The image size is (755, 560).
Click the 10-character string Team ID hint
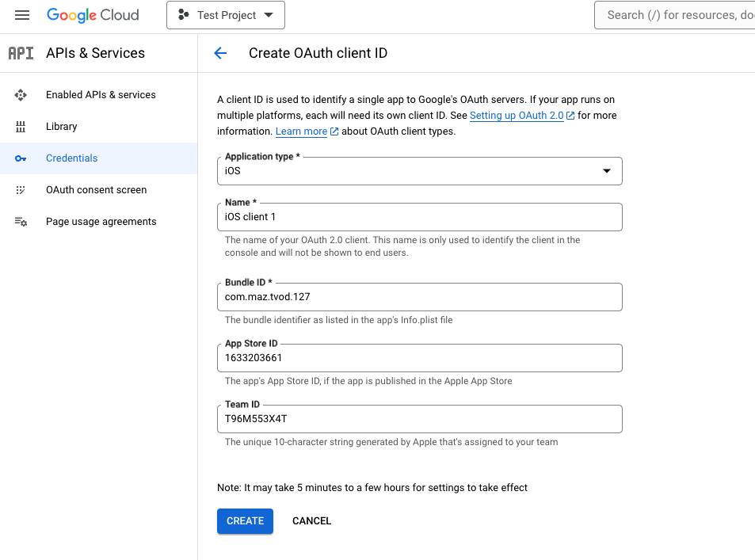391,442
